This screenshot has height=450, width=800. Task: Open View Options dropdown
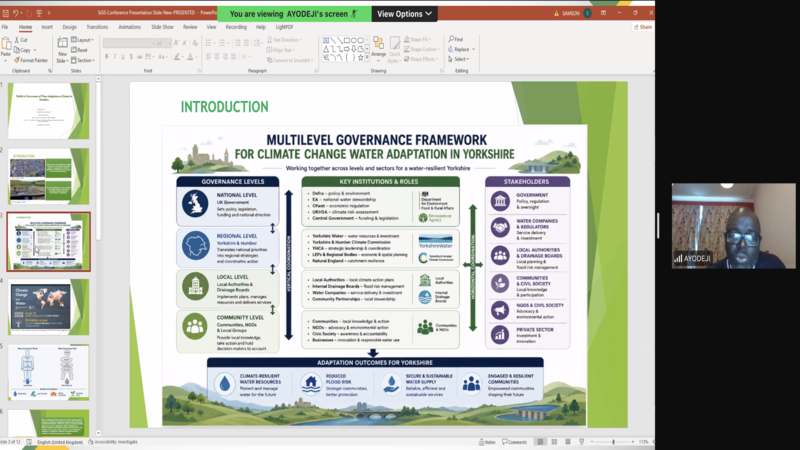[405, 14]
